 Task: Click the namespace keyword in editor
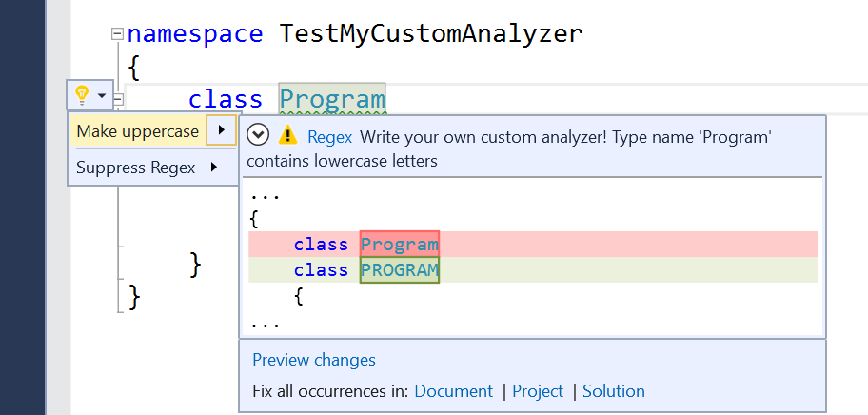[x=195, y=34]
